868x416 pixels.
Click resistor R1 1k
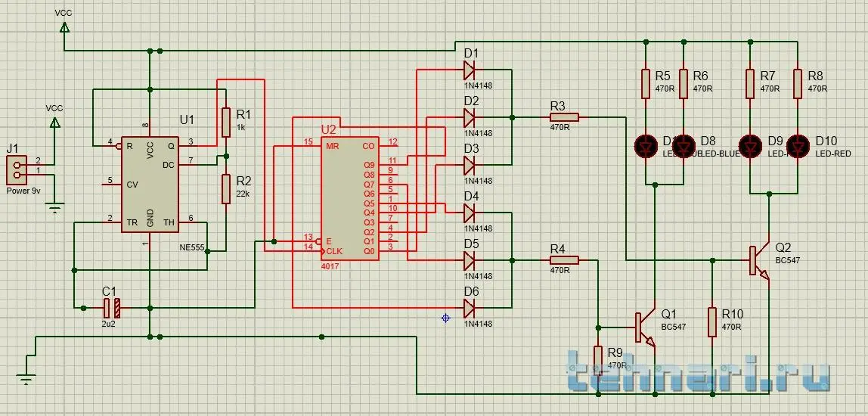coord(226,122)
